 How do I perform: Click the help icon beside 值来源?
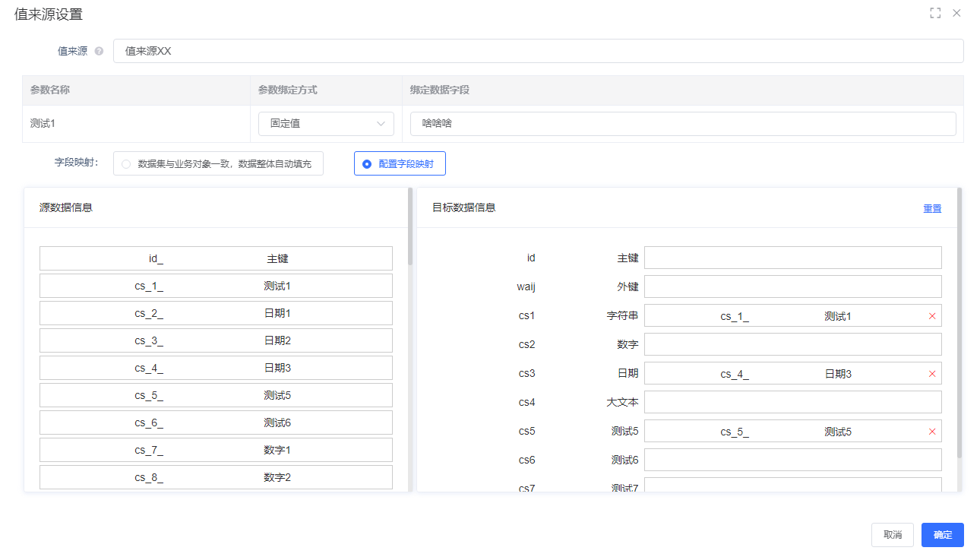point(99,52)
